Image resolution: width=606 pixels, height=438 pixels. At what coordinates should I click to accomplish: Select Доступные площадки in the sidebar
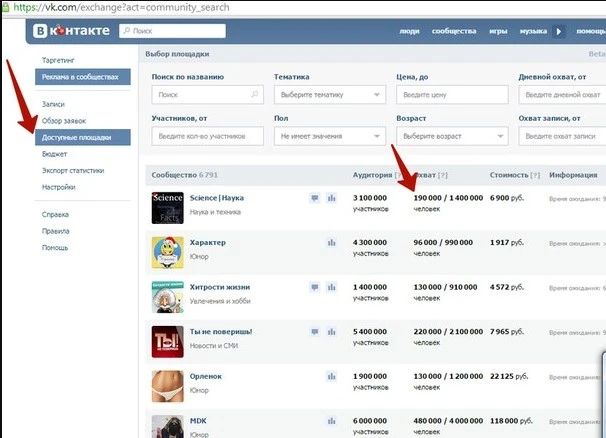[83, 137]
